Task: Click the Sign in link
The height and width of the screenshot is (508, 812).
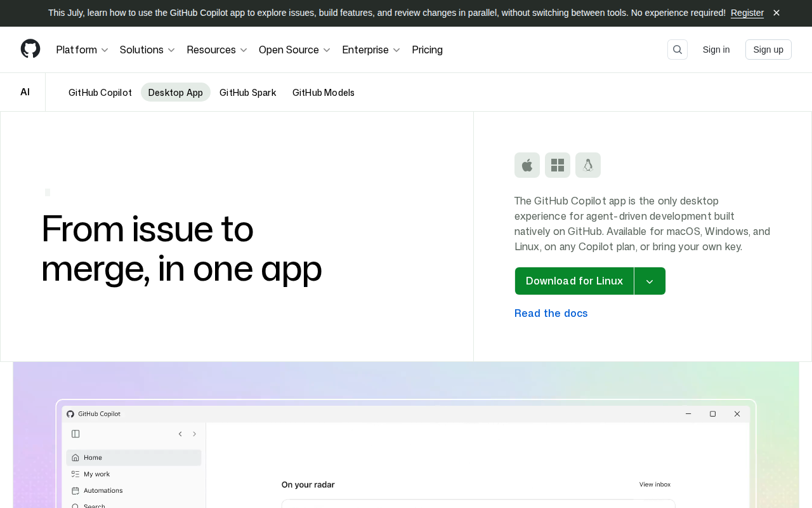Action: point(716,50)
